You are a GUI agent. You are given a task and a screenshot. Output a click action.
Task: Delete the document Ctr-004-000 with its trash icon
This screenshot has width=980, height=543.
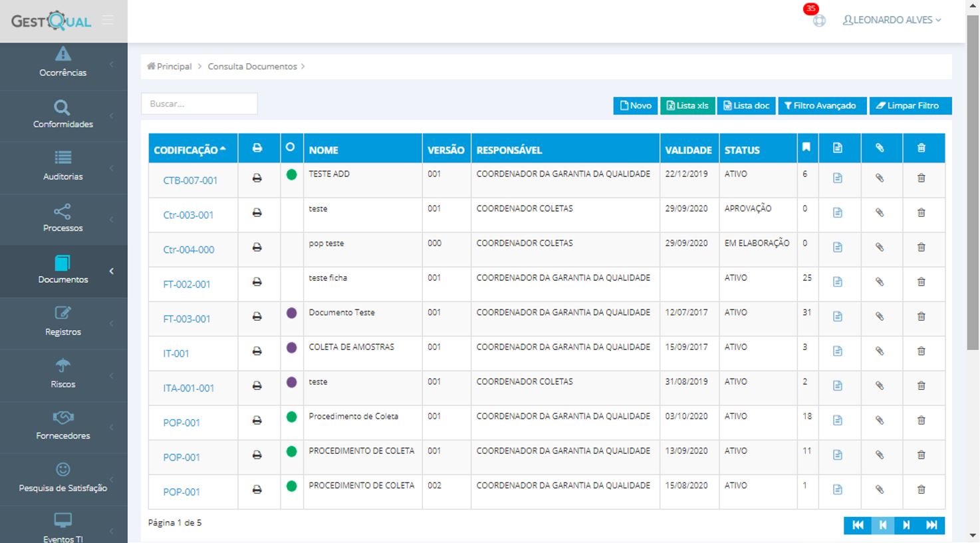click(921, 248)
